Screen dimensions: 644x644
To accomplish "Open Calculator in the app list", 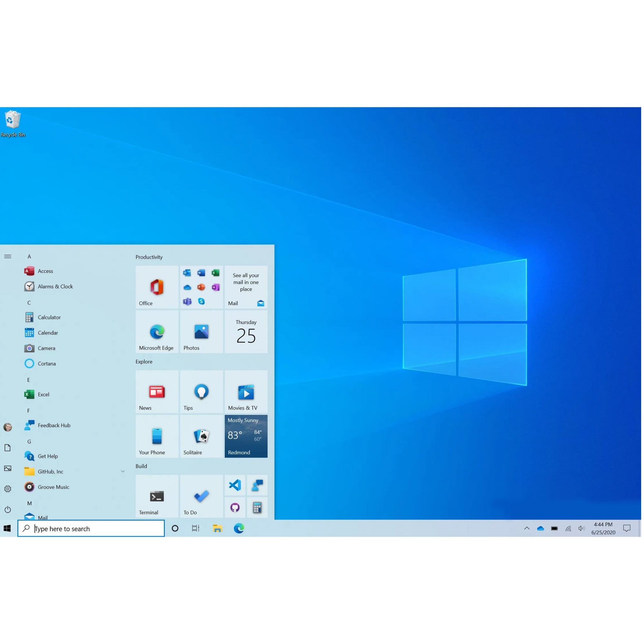I will 75,317.
